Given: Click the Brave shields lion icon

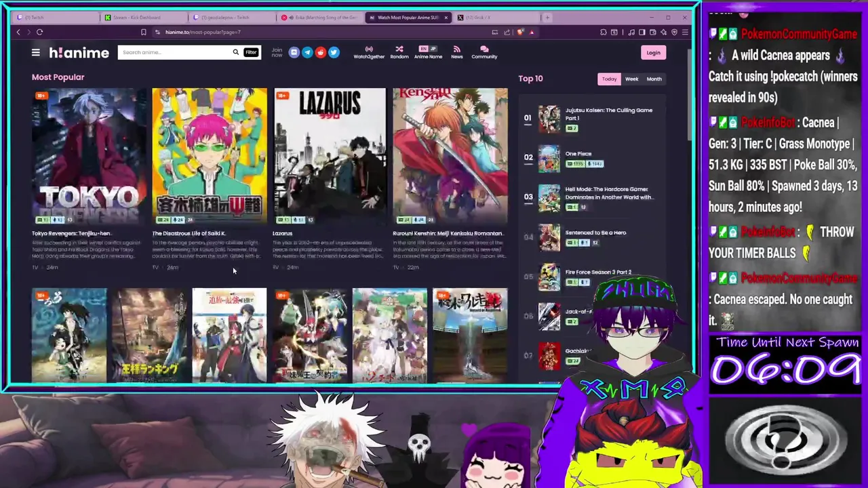Looking at the screenshot, I should click(520, 32).
